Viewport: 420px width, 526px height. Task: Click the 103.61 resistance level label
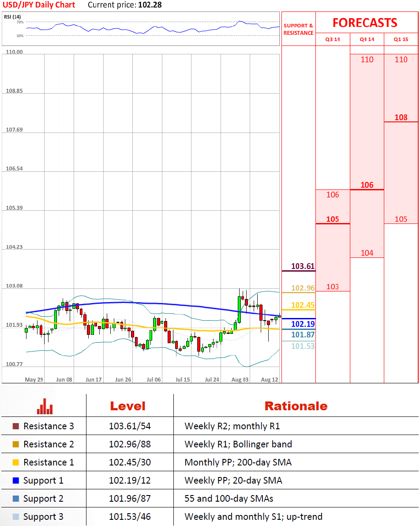click(303, 266)
